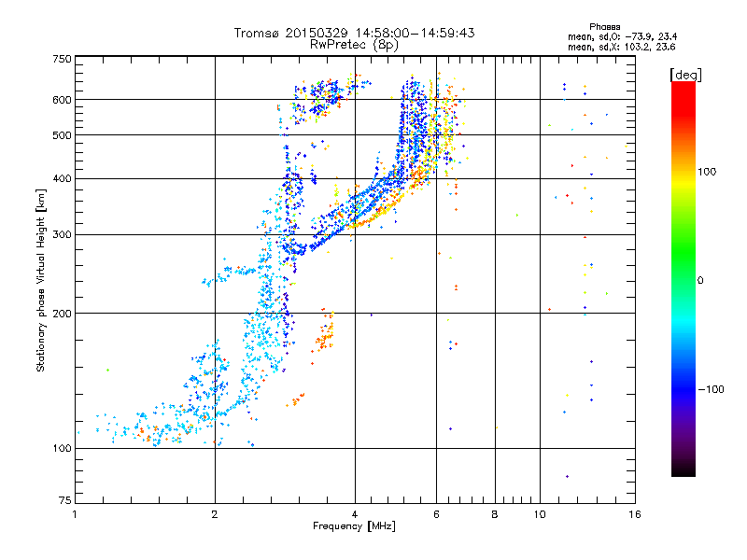Click the '6' frequency axis tick label
747x560 pixels.
tap(436, 514)
